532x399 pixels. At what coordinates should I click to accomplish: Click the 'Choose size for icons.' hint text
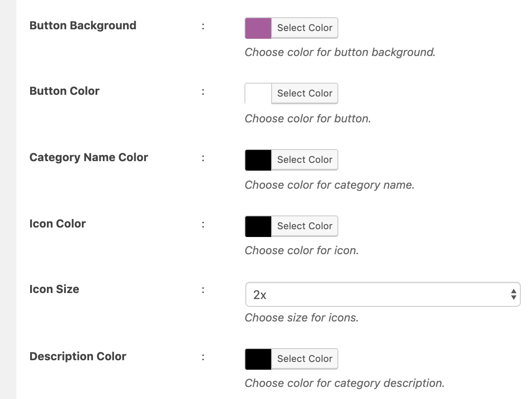tap(302, 318)
